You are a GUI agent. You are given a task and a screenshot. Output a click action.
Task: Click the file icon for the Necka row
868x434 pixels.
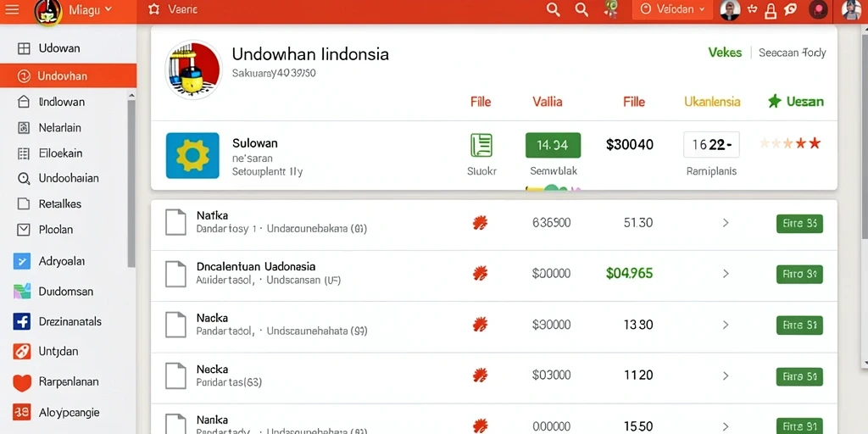click(176, 376)
